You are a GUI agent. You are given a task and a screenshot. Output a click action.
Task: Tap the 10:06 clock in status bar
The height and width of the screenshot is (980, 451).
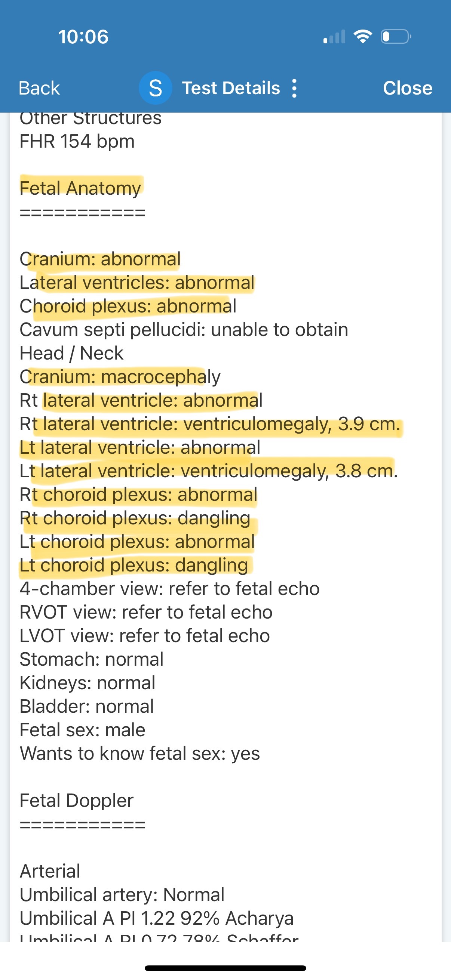[x=83, y=37]
